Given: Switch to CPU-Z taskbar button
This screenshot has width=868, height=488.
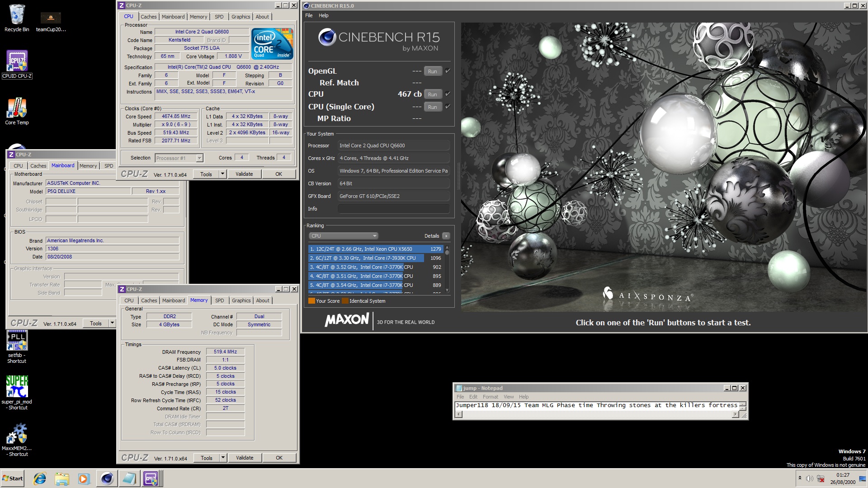Looking at the screenshot, I should pyautogui.click(x=151, y=479).
